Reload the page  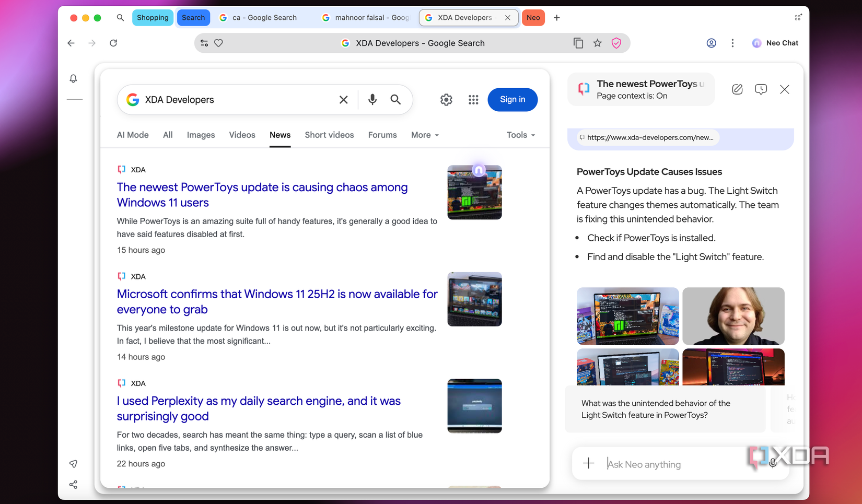(x=113, y=43)
